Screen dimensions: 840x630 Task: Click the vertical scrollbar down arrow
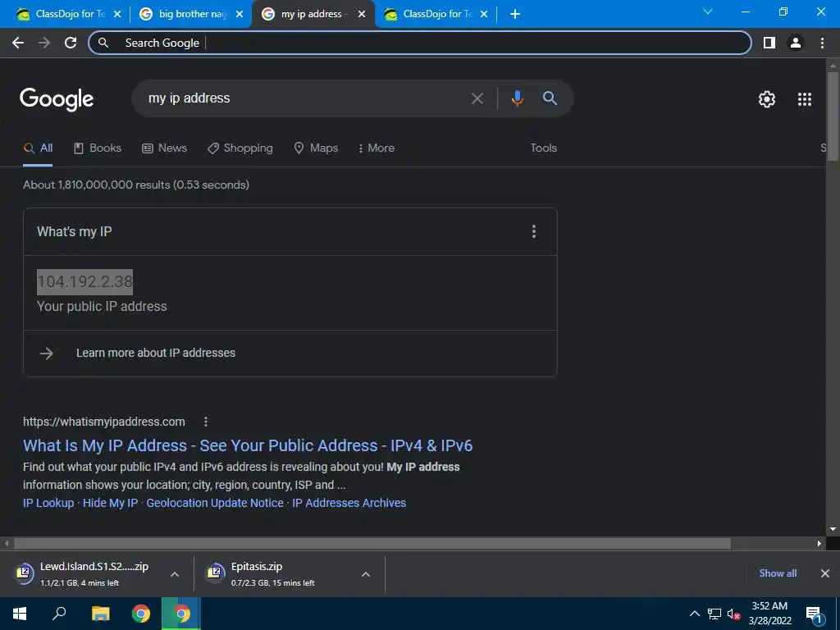833,529
